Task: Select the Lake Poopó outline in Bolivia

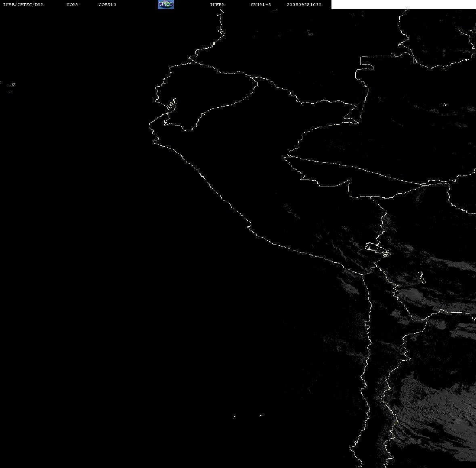Action: click(421, 277)
